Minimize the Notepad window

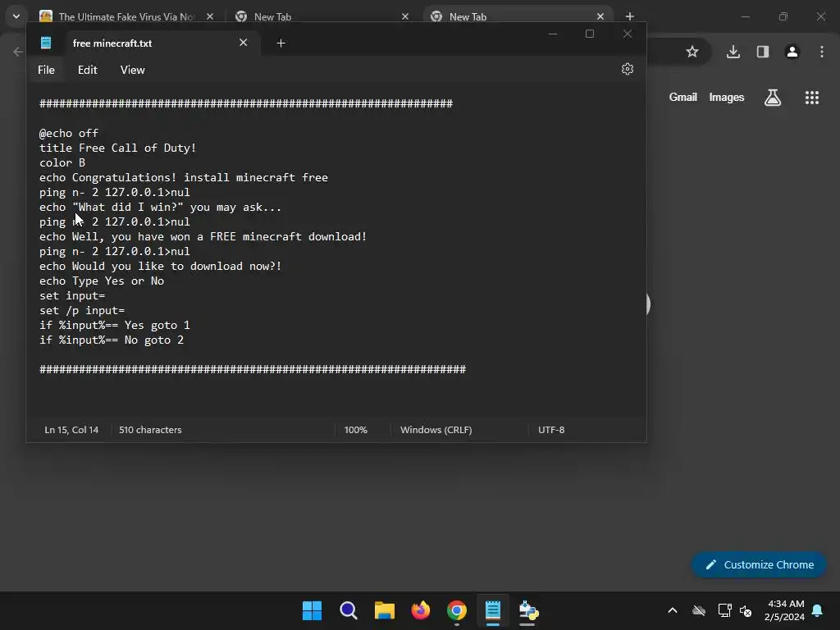553,34
